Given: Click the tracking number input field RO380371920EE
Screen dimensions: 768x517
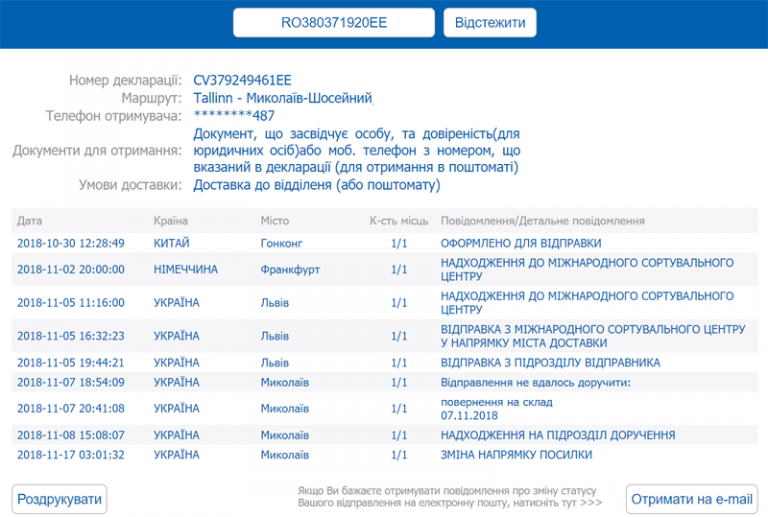Looking at the screenshot, I should click(x=334, y=23).
